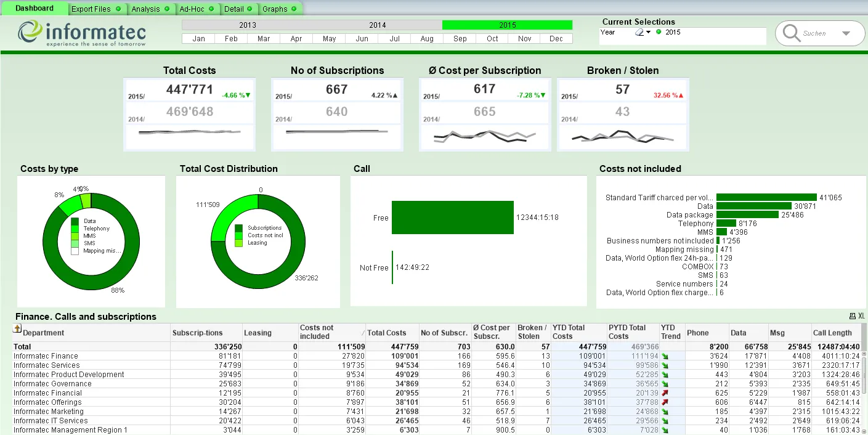Viewport: 868px width, 435px height.
Task: Open the Detail tab
Action: pyautogui.click(x=238, y=9)
